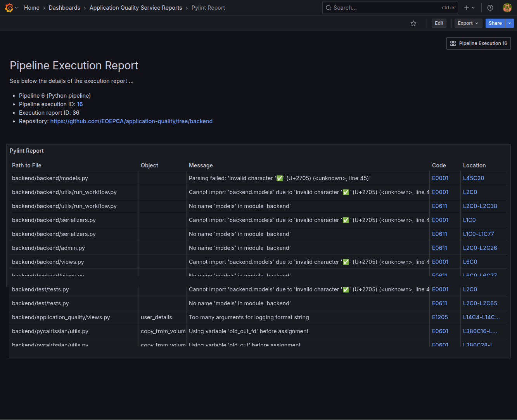Go to Home breadcrumb
The image size is (517, 420).
31,8
